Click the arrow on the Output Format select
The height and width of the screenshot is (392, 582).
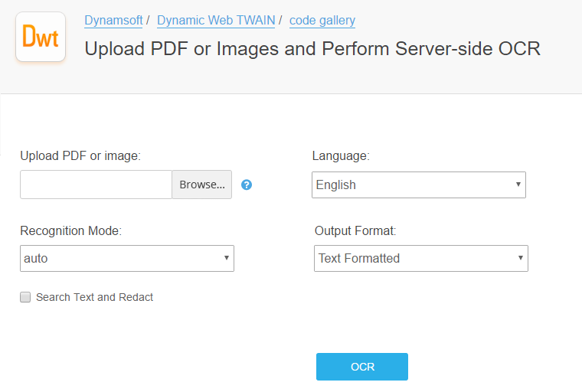point(520,258)
